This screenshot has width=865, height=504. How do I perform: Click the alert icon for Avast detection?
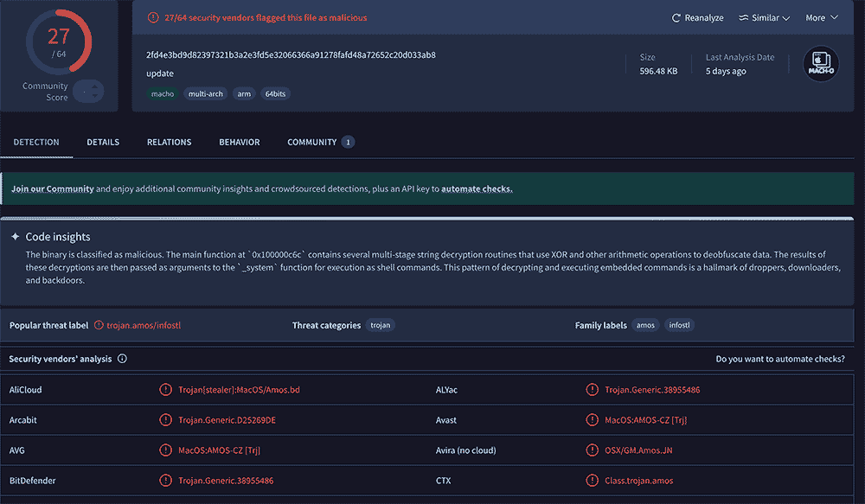[592, 420]
